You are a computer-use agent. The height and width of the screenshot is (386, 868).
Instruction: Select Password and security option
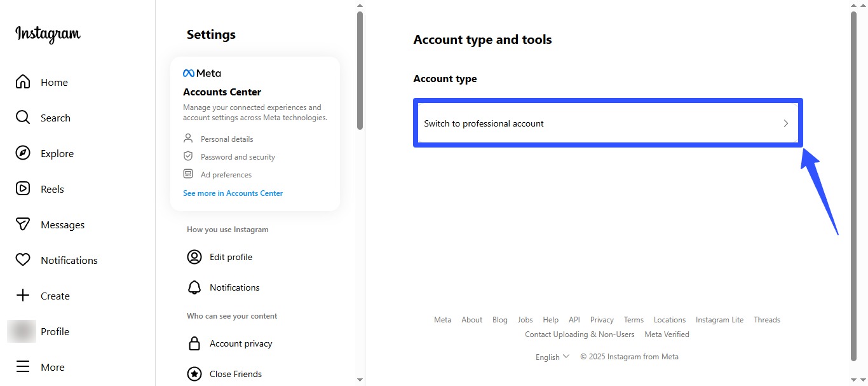(x=238, y=156)
